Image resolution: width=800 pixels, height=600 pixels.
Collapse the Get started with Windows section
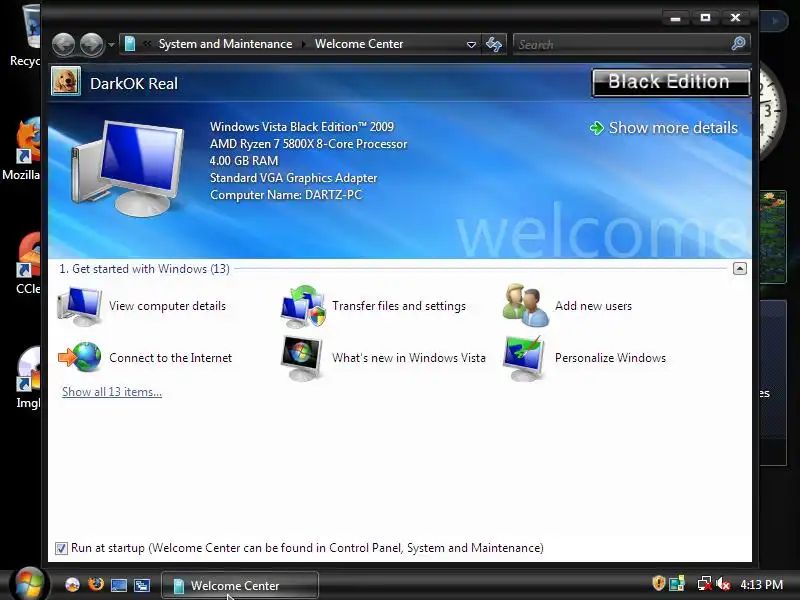[740, 268]
